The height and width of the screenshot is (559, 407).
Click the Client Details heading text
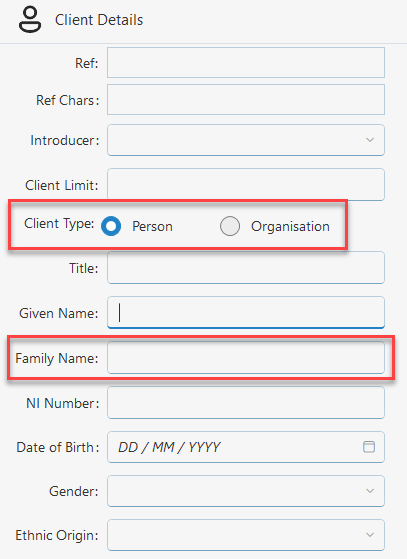point(99,20)
